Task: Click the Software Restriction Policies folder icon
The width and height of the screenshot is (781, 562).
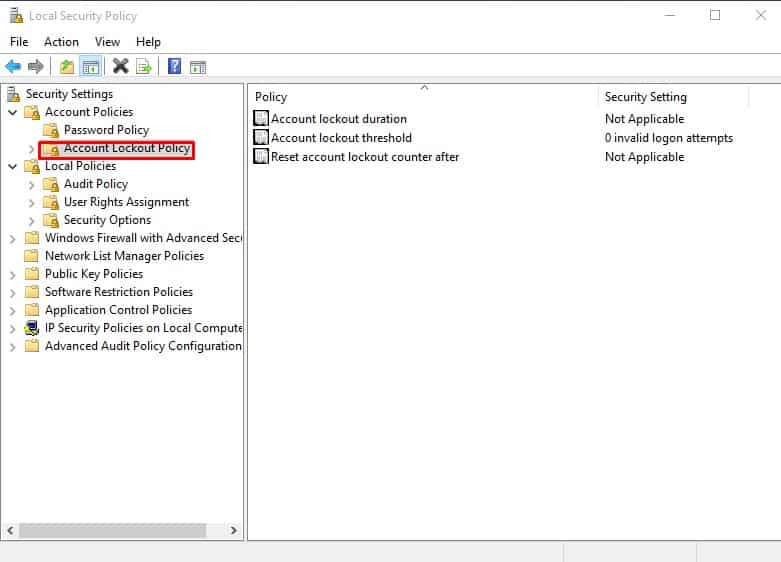Action: tap(32, 292)
